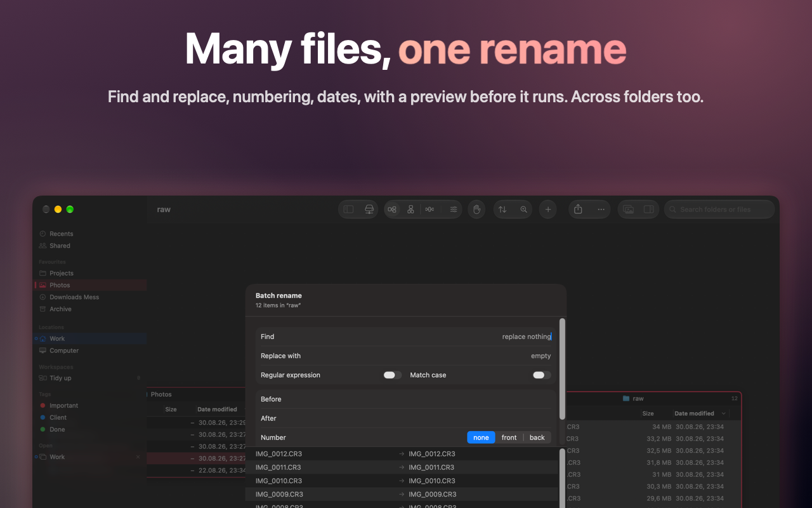Click the hierarchy tree view toolbar icon
This screenshot has width=812, height=508.
tap(411, 210)
